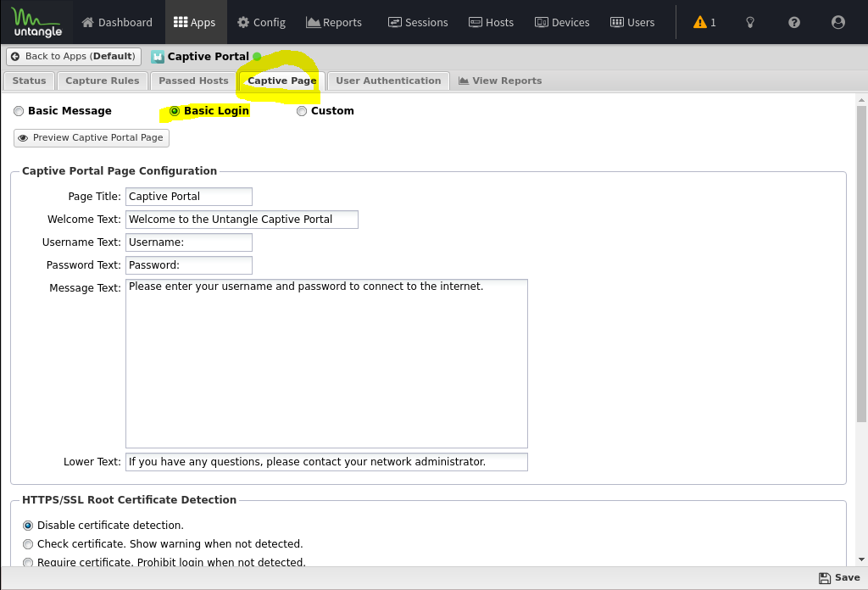Click the vertical scrollbar thumb
The width and height of the screenshot is (868, 590).
861,264
